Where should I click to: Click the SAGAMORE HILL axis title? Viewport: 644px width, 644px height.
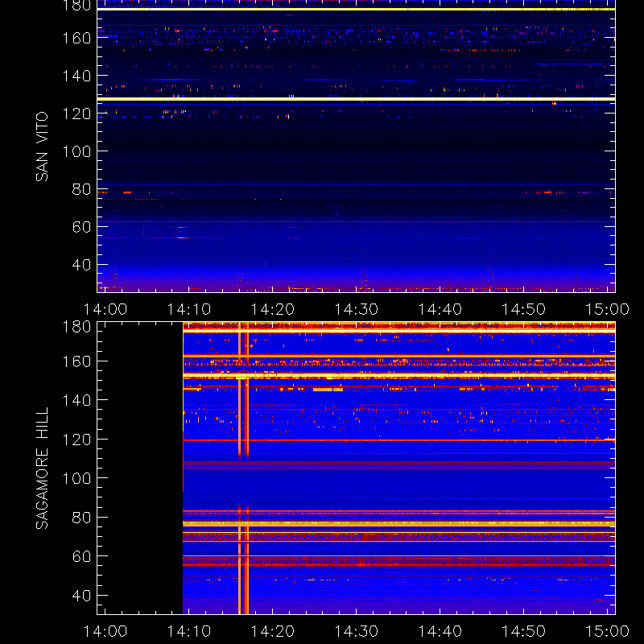42,469
